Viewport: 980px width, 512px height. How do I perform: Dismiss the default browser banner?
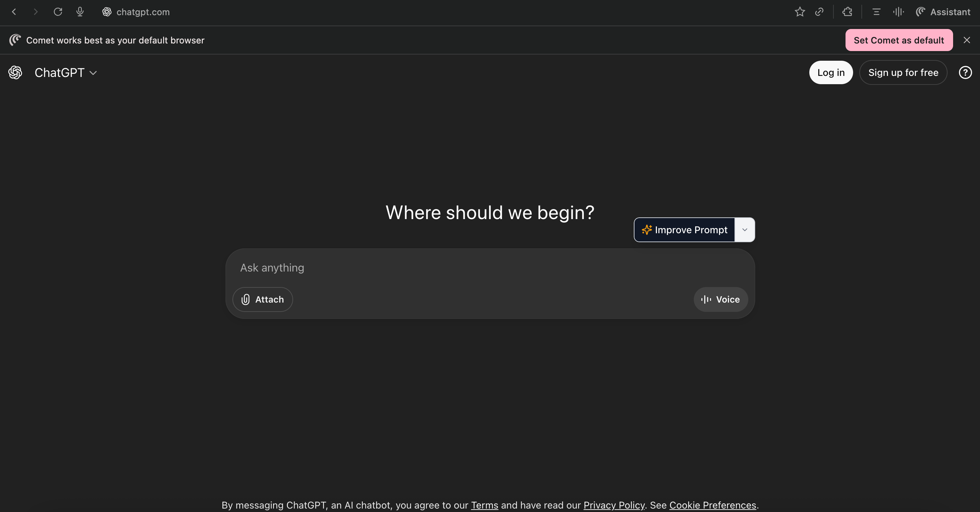point(967,40)
